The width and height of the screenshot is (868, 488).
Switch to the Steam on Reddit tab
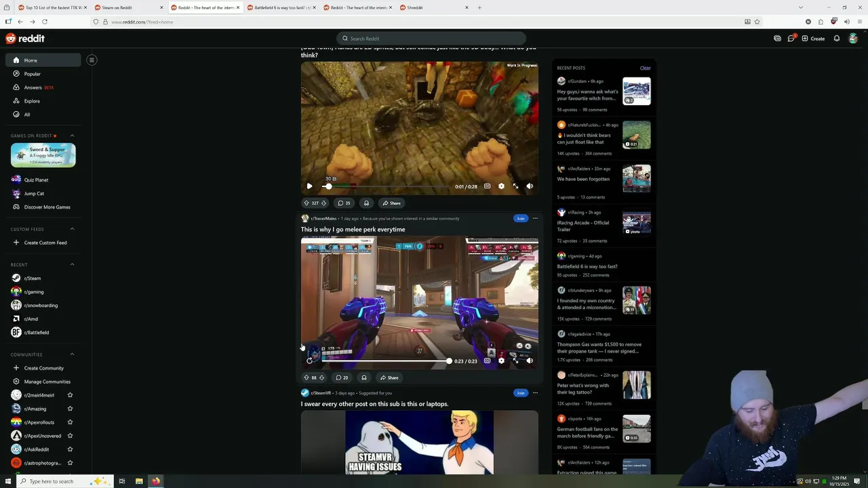[x=128, y=7]
